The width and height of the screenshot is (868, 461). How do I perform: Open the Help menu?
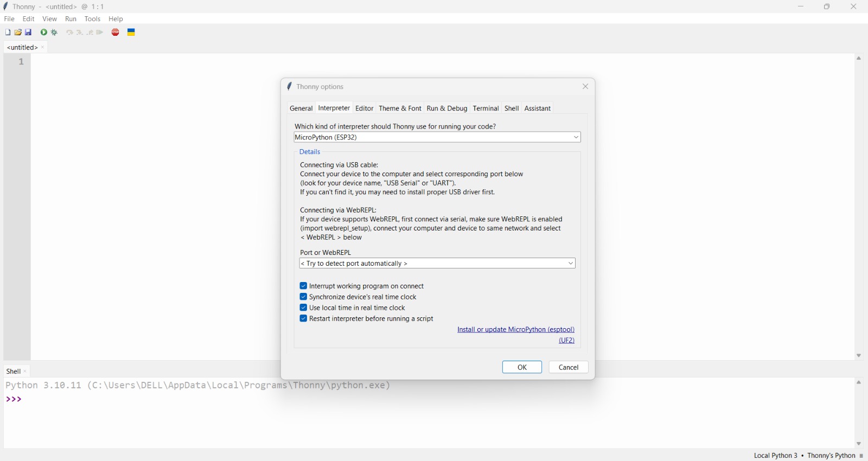[x=116, y=19]
